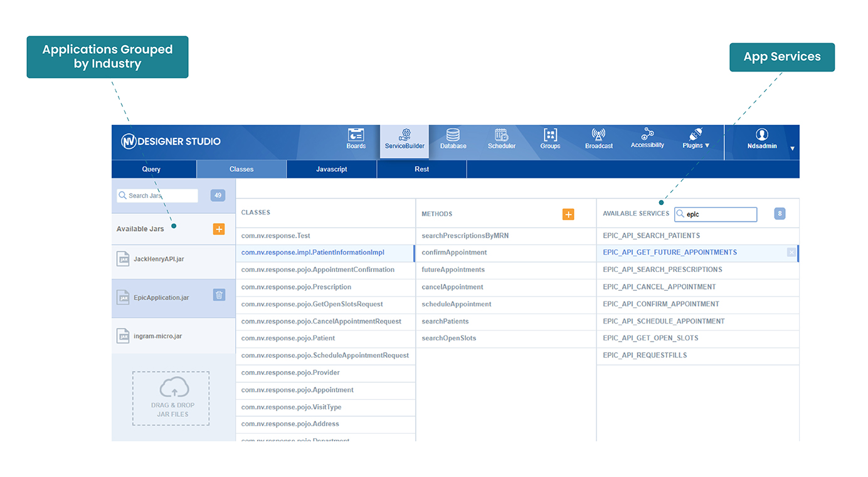Open the Boards section icon
Viewport: 868px width, 477px height.
pyautogui.click(x=356, y=135)
